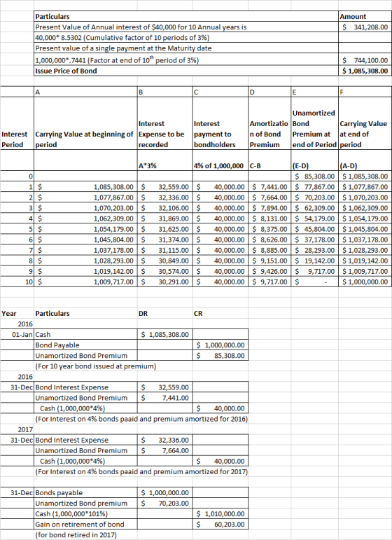The width and height of the screenshot is (392, 540).
Task: Select the 60,203.00 gain credit cell
Action: (x=220, y=524)
